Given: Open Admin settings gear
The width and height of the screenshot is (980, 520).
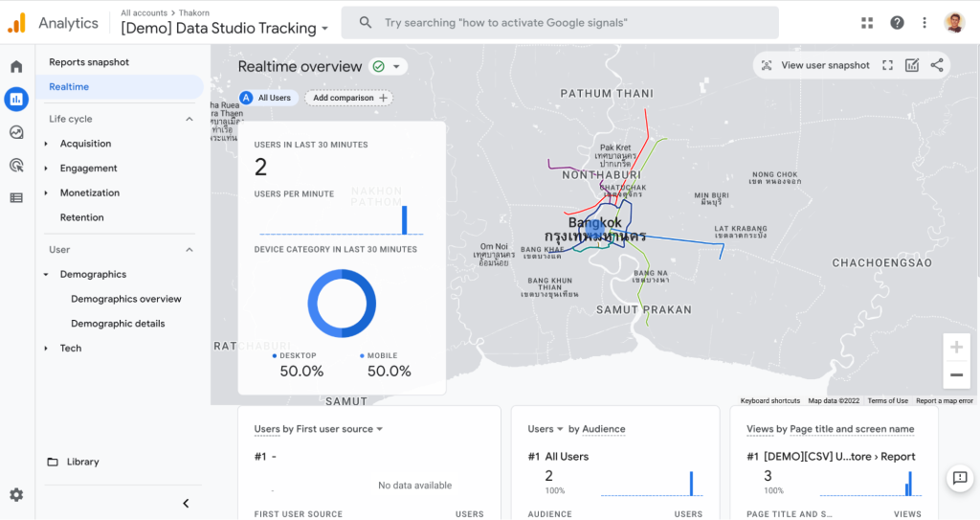Looking at the screenshot, I should (16, 495).
